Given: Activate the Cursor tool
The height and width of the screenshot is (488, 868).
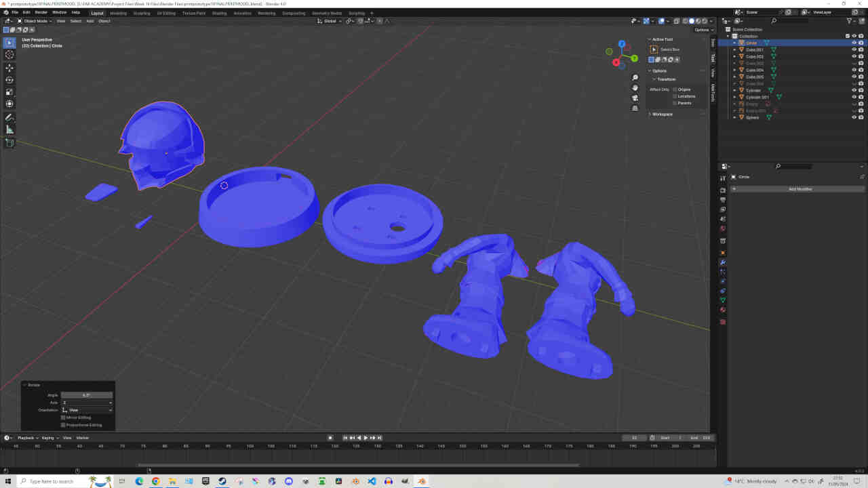Looking at the screenshot, I should pos(9,54).
